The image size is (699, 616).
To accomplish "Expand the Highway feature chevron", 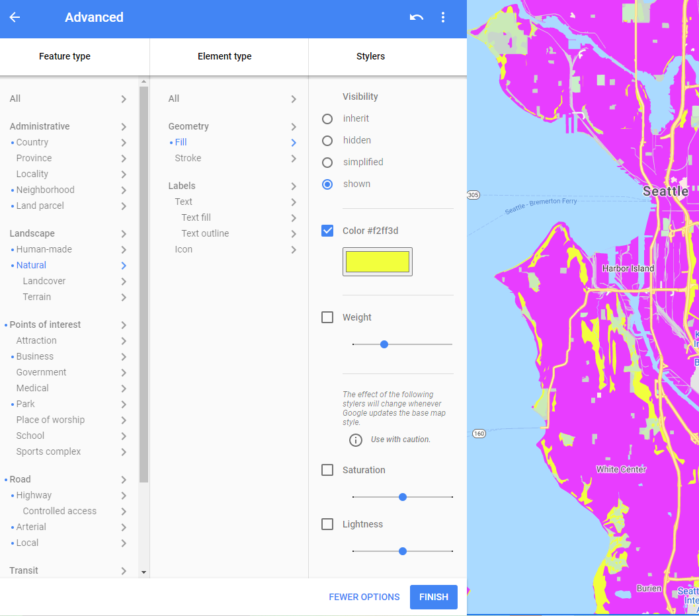I will point(124,496).
